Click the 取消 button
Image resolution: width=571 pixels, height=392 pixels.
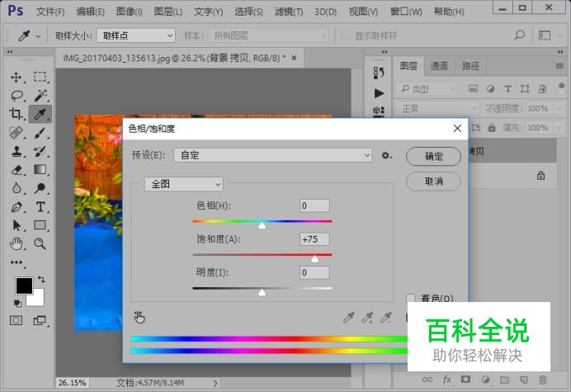pos(433,181)
